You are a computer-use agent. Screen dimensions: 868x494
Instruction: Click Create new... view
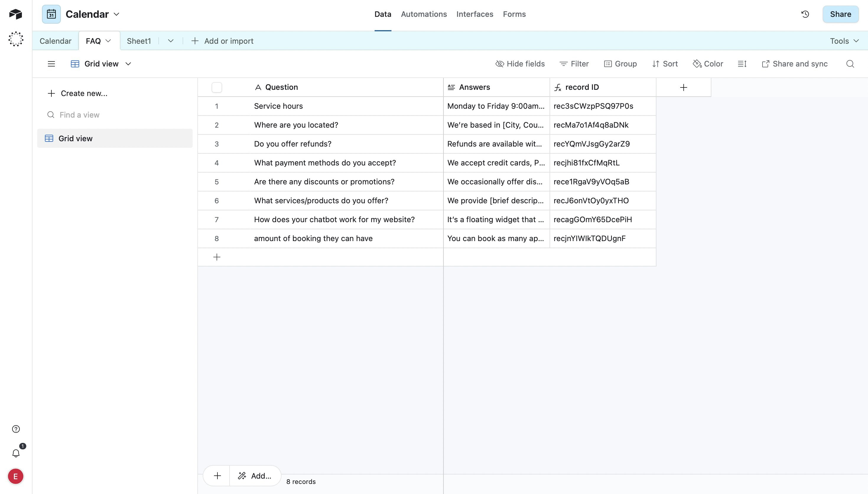click(x=78, y=93)
